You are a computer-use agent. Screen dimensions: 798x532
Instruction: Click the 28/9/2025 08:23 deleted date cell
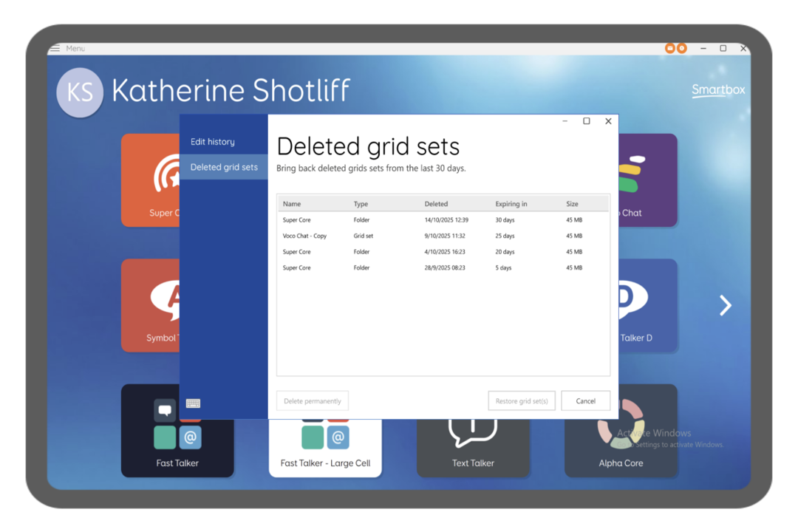pyautogui.click(x=444, y=267)
